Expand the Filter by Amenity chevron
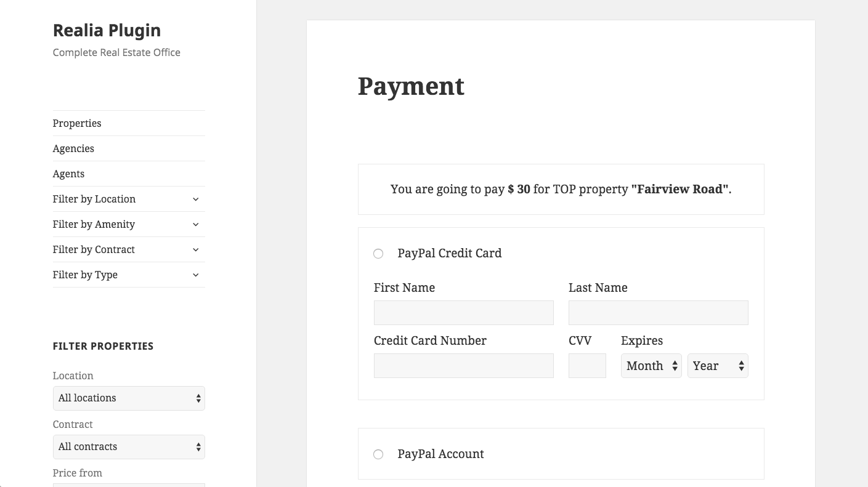868x487 pixels. coord(195,224)
